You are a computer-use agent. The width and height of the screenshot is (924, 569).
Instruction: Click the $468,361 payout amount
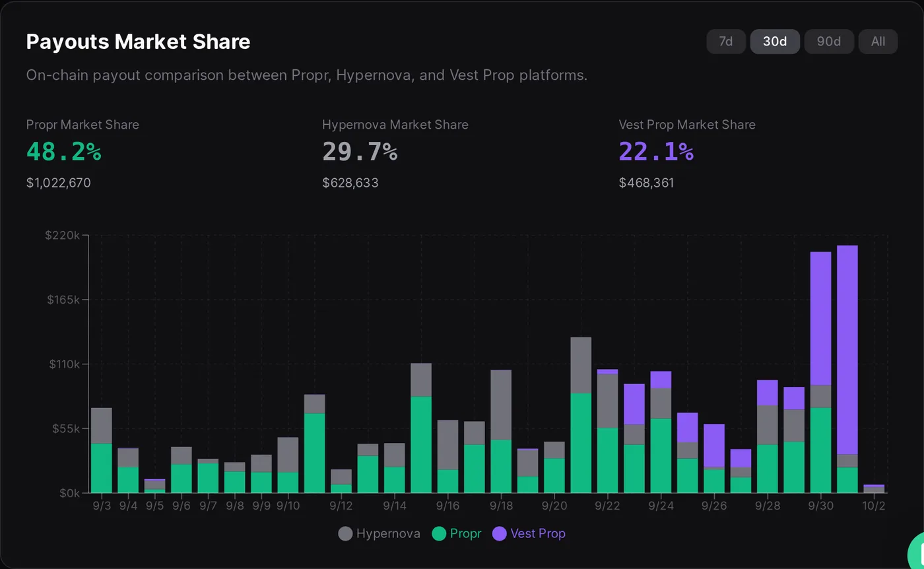647,183
